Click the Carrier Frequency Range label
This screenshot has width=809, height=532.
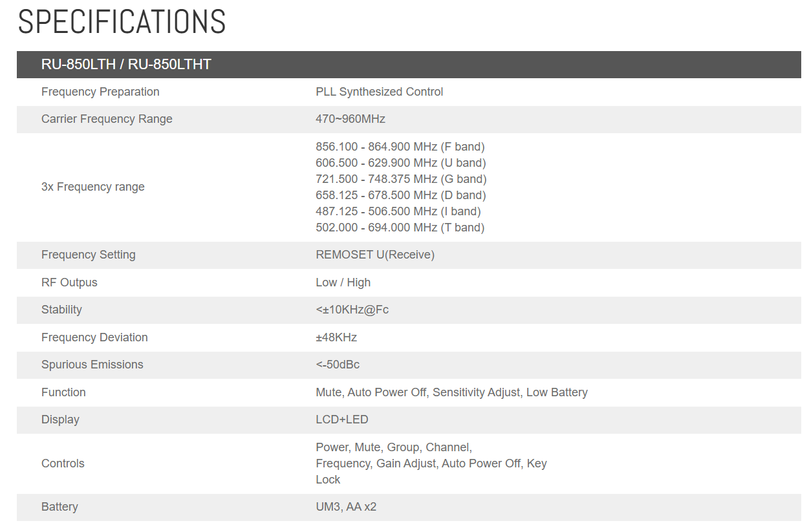point(107,119)
